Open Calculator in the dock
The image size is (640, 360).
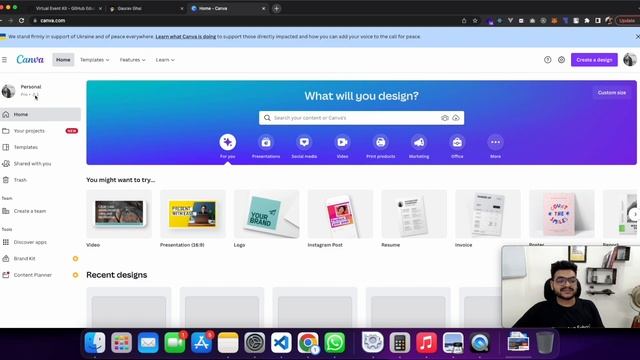click(x=400, y=342)
